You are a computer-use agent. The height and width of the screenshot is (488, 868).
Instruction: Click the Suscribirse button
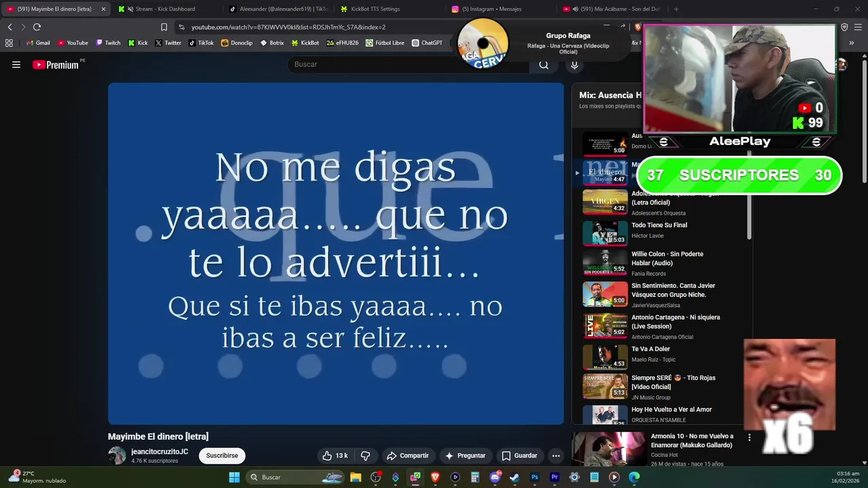[x=222, y=455]
